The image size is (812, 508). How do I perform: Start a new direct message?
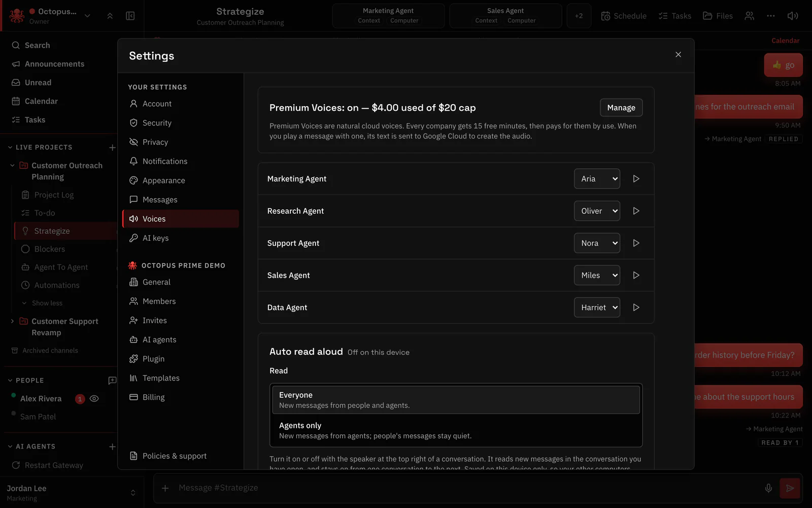112,380
